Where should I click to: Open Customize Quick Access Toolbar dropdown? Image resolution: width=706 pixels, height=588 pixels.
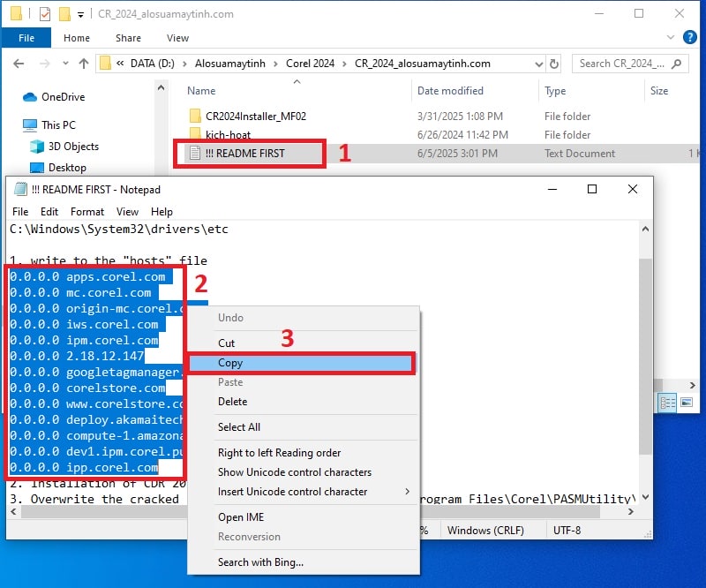click(80, 14)
